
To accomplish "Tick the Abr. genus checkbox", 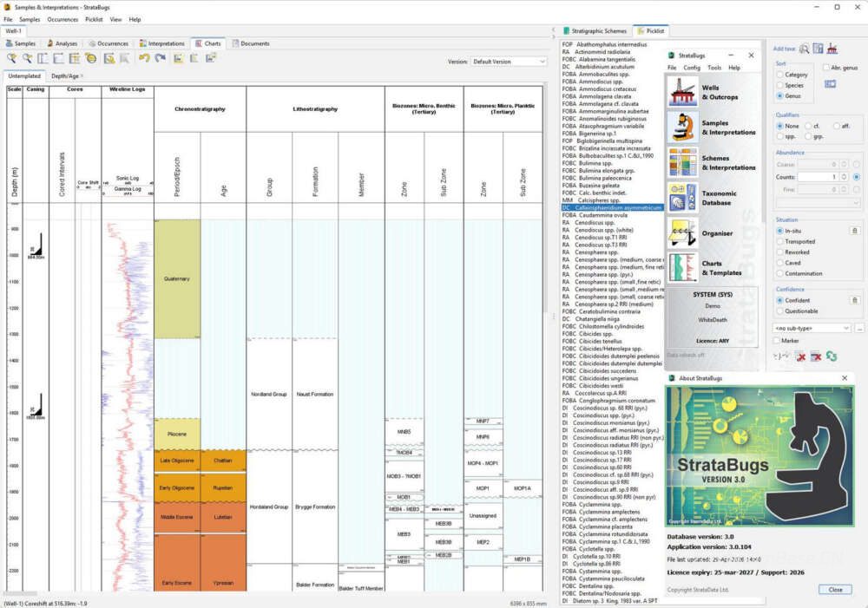I will [826, 68].
